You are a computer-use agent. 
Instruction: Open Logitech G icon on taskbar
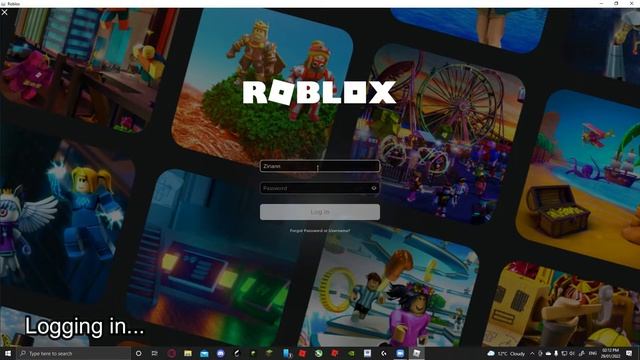[384, 353]
